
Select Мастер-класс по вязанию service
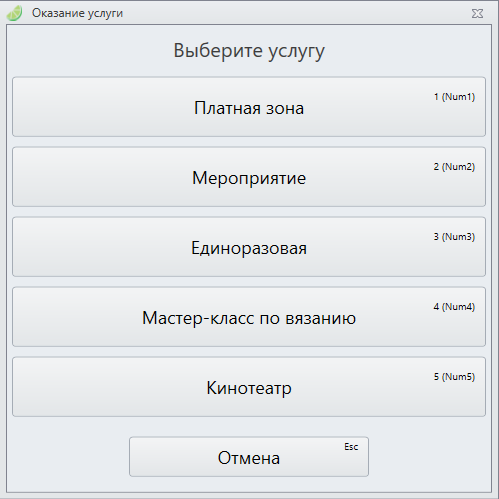(x=249, y=317)
